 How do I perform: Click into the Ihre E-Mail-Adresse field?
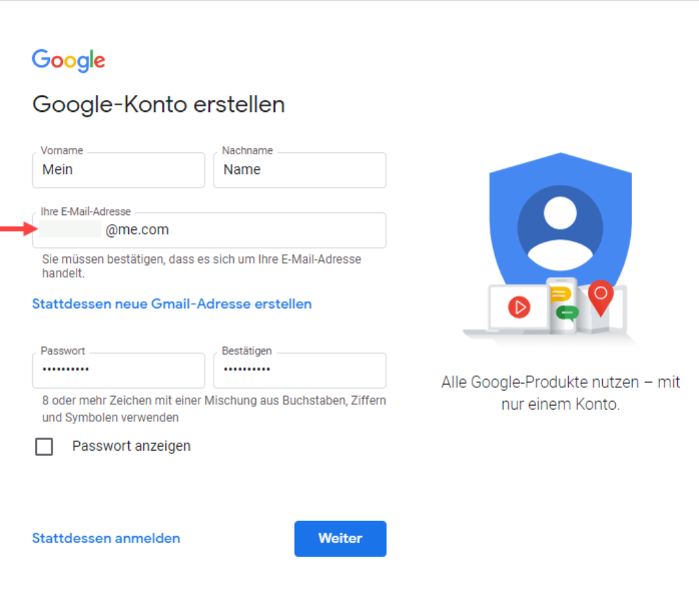[209, 230]
